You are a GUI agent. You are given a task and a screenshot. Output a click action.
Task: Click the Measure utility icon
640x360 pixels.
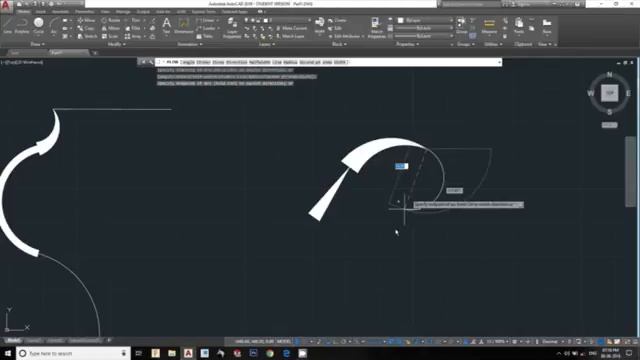[x=489, y=25]
